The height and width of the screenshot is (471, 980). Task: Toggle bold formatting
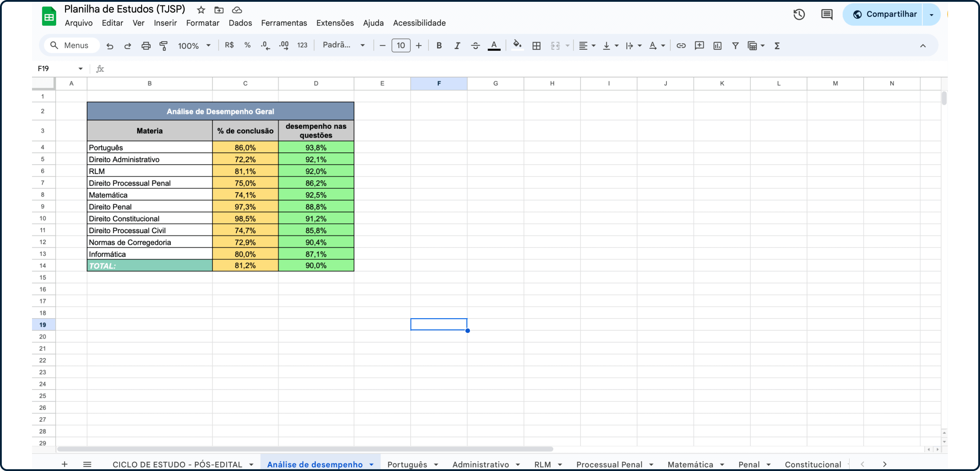click(439, 46)
